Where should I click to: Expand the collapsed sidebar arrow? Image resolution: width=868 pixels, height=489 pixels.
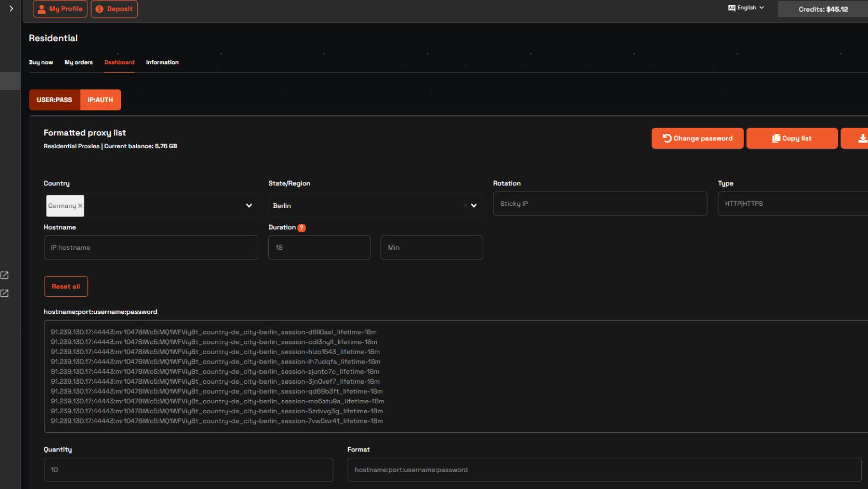tap(11, 8)
